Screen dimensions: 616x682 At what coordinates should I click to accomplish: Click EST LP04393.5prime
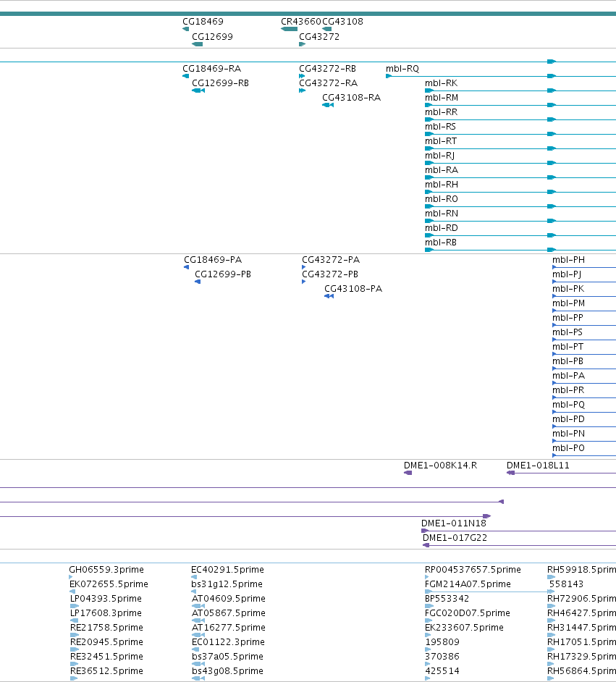106,599
